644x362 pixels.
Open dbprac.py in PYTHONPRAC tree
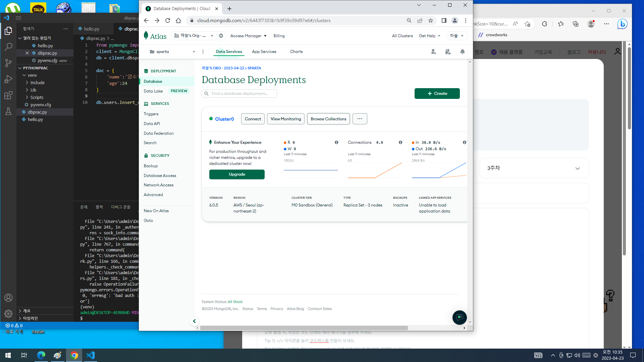click(45, 112)
